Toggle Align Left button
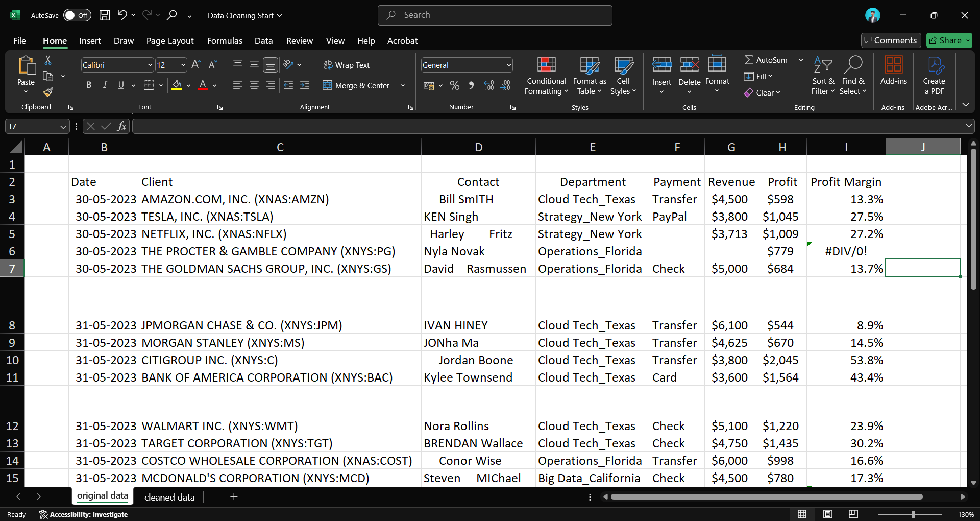This screenshot has width=980, height=521. pos(238,85)
